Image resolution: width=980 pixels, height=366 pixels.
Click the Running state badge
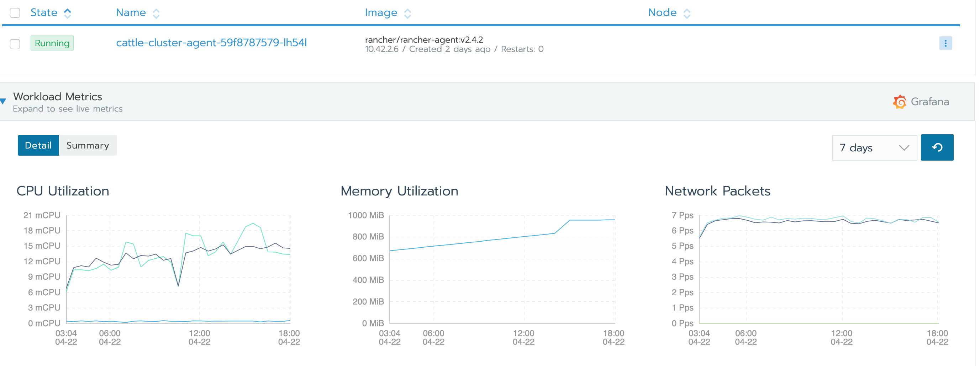pos(52,43)
